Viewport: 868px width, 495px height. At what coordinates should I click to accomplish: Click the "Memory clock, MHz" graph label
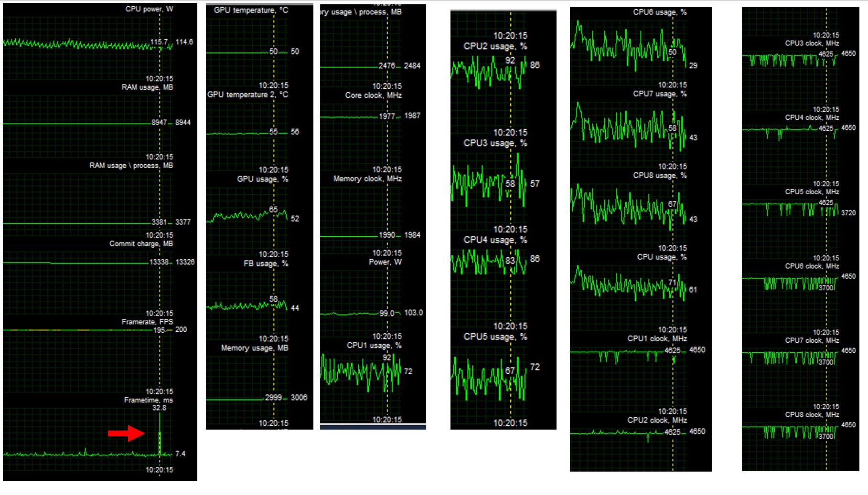click(368, 179)
